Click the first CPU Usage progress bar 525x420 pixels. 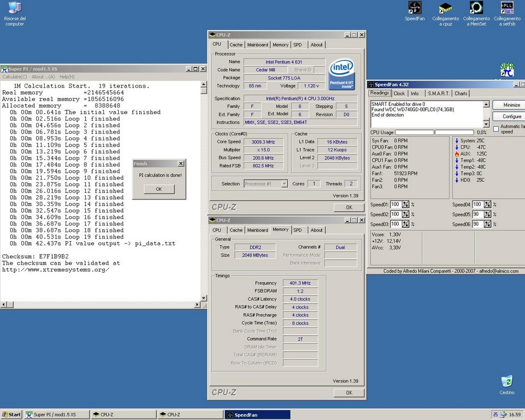point(414,132)
